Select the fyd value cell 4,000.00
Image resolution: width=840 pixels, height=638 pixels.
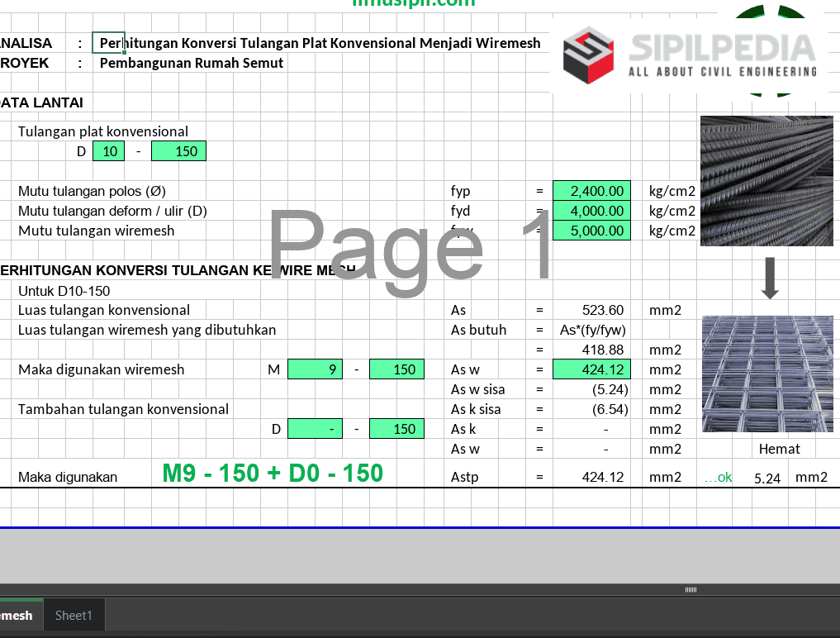(x=591, y=211)
